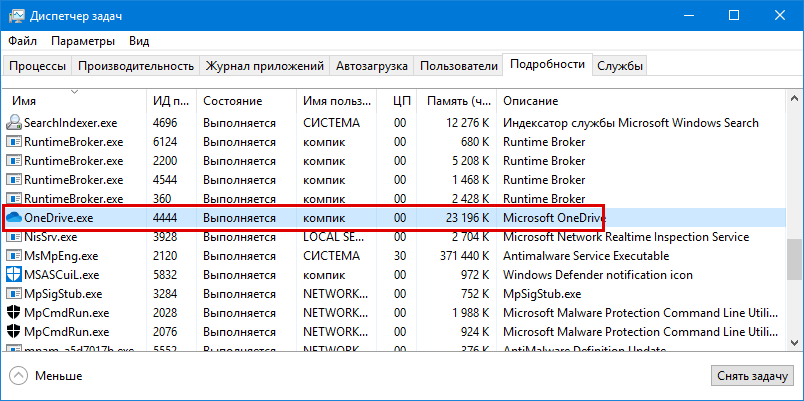Click the LOCAL SE... user name cell
The width and height of the screenshot is (804, 401).
pos(335,237)
